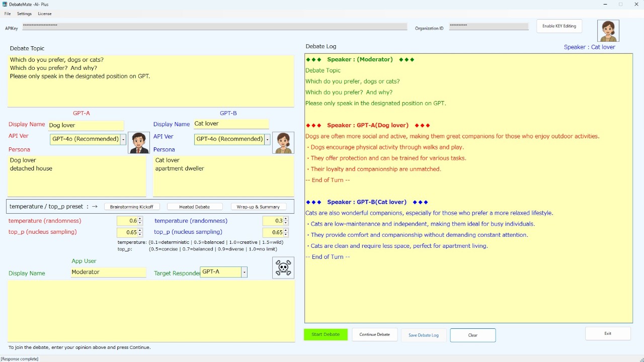This screenshot has width=644, height=362.
Task: Apply the Heated Debate preset
Action: point(194,207)
